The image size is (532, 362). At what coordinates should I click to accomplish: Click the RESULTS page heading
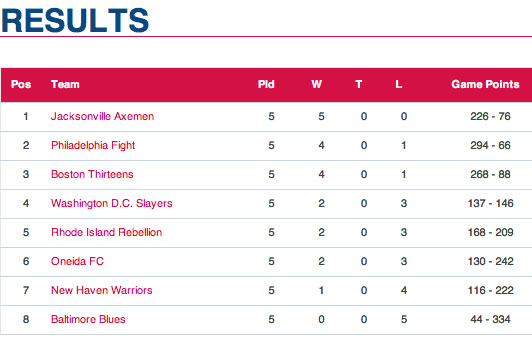click(75, 20)
